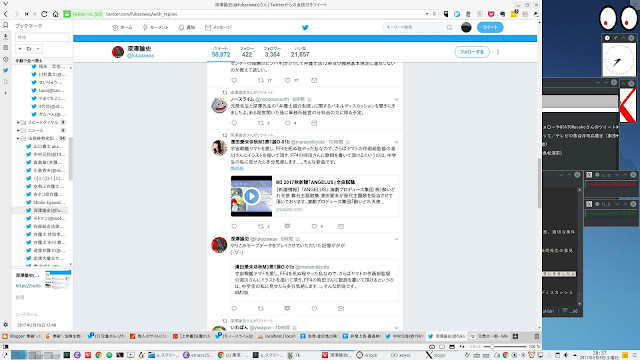Viewport: 640px width, 360px height.
Task: Show the ツイート 56,872 profile stat
Action: 221,52
